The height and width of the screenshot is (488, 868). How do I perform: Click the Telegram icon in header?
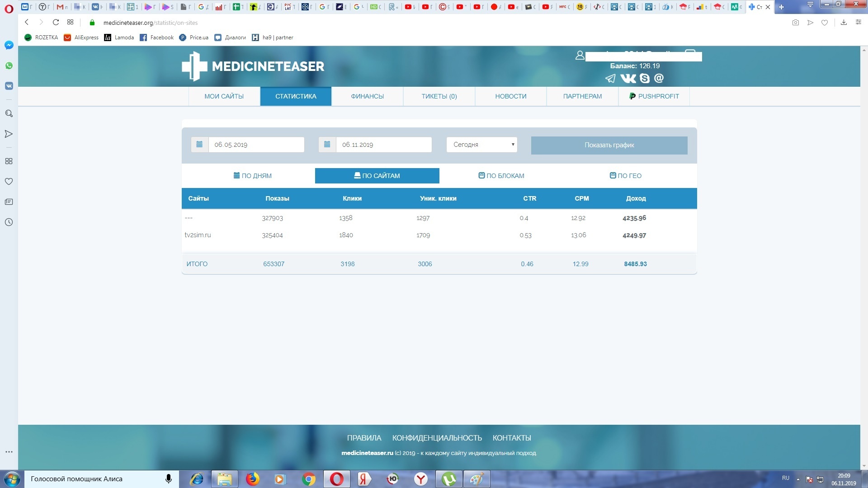pyautogui.click(x=610, y=79)
